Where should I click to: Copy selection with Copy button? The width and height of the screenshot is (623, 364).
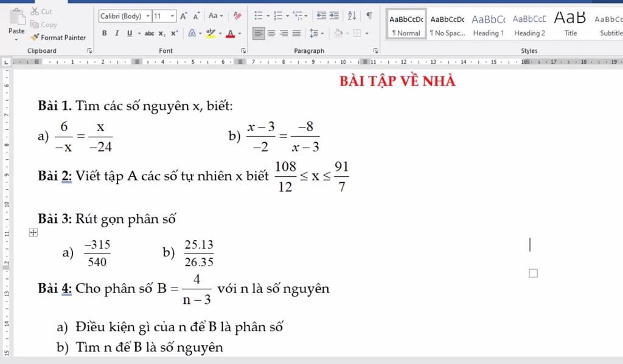point(44,24)
